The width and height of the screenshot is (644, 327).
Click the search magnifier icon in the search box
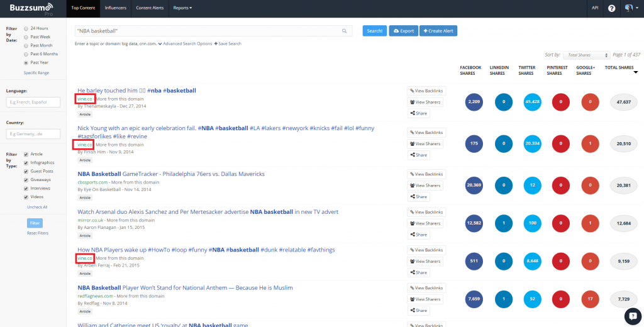[x=344, y=31]
